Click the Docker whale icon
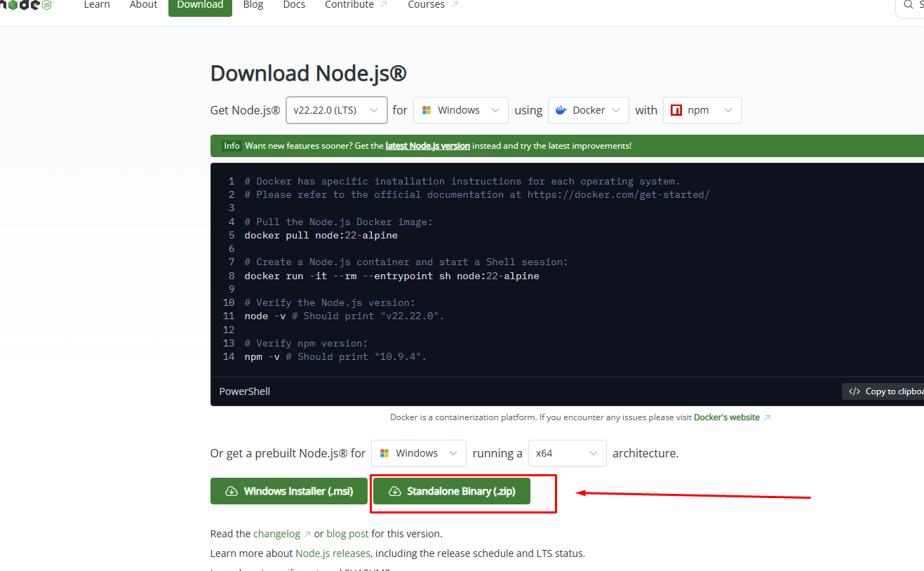 coord(561,110)
